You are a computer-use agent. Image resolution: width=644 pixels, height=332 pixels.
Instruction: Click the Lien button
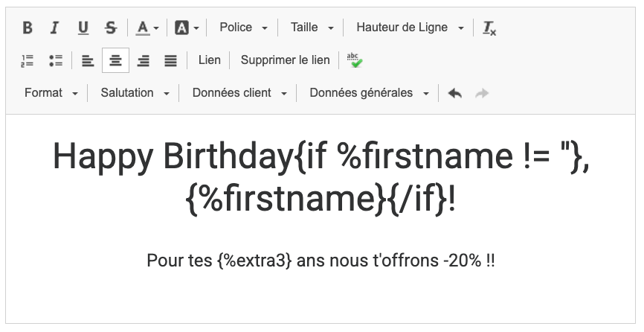tap(210, 60)
